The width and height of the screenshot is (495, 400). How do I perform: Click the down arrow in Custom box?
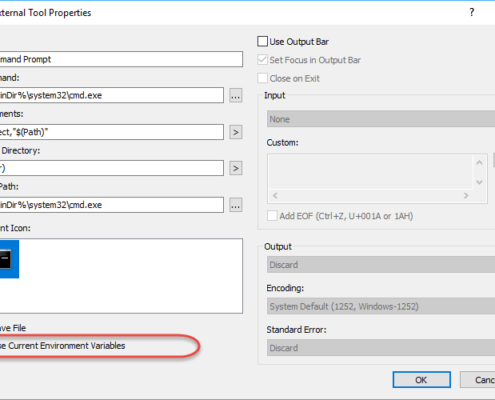(x=479, y=182)
